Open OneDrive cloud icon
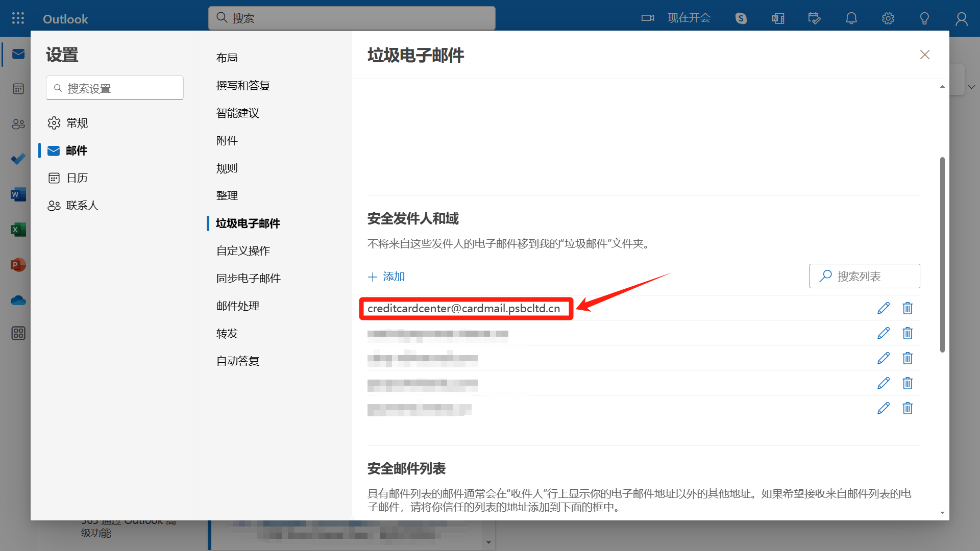The image size is (980, 551). click(18, 300)
